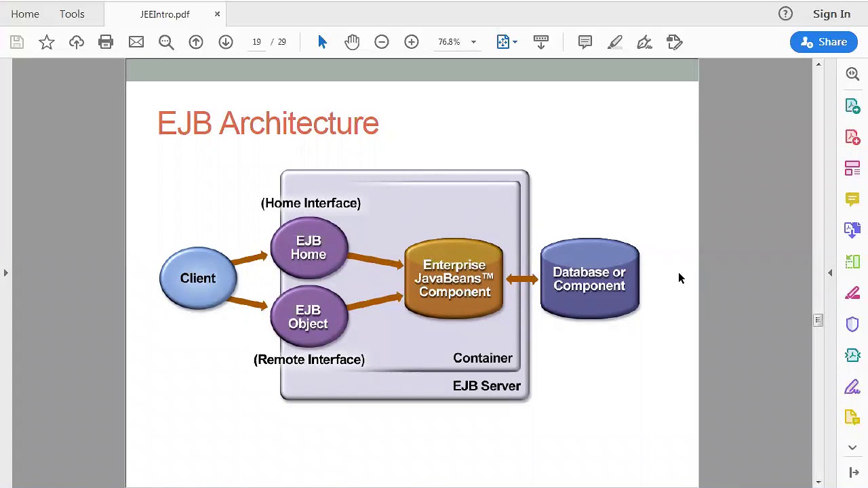Click the vertical scrollbar thumb
Screen dimensions: 868x488
tap(818, 320)
